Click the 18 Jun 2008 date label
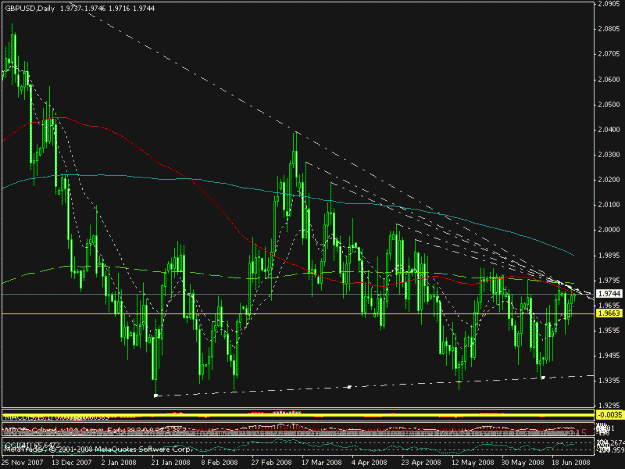 point(571,463)
